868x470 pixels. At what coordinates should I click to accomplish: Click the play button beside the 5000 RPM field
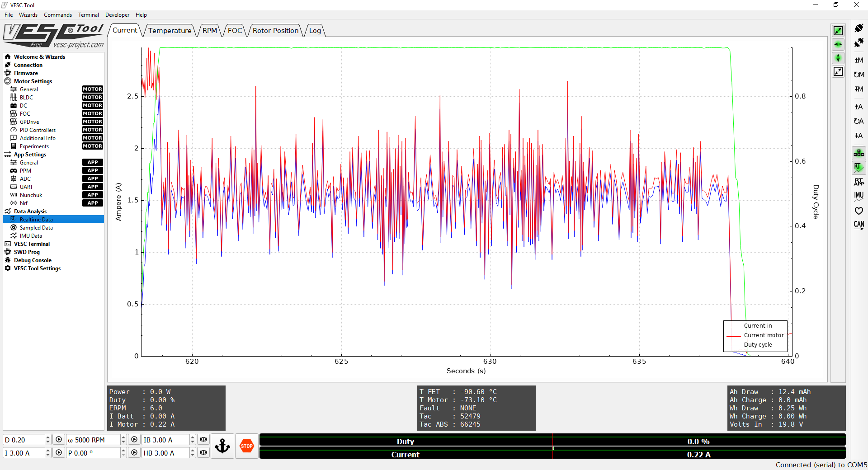point(134,439)
